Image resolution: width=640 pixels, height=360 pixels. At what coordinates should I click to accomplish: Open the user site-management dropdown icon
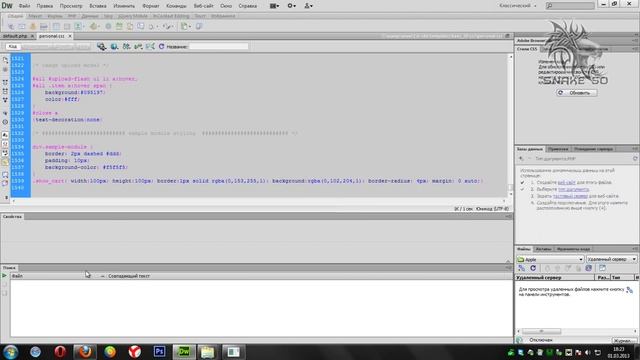(x=309, y=6)
